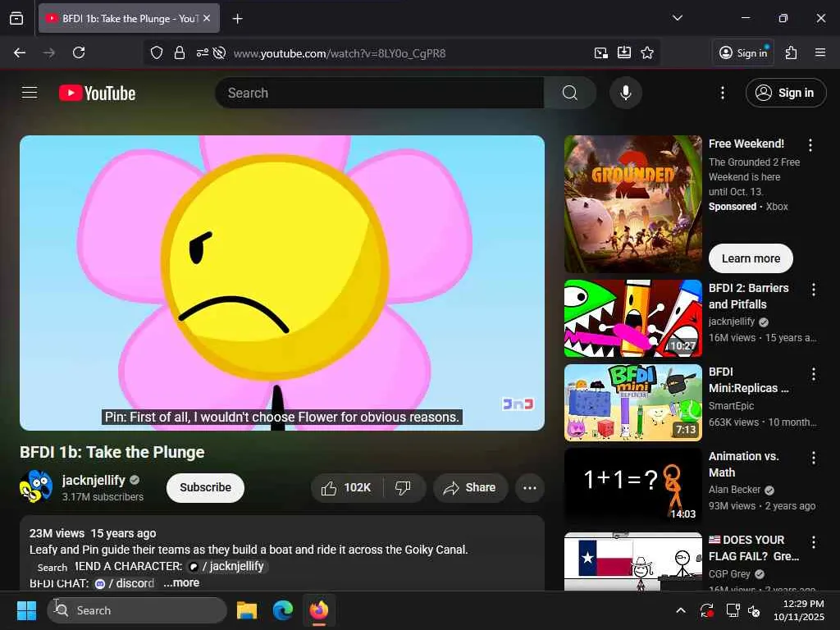Viewport: 840px width, 630px height.
Task: Share the video
Action: pos(470,487)
